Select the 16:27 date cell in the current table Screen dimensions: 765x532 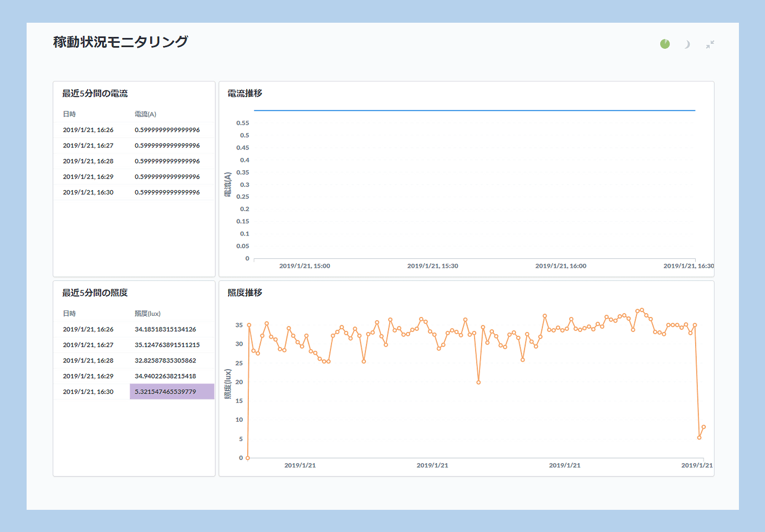point(88,145)
